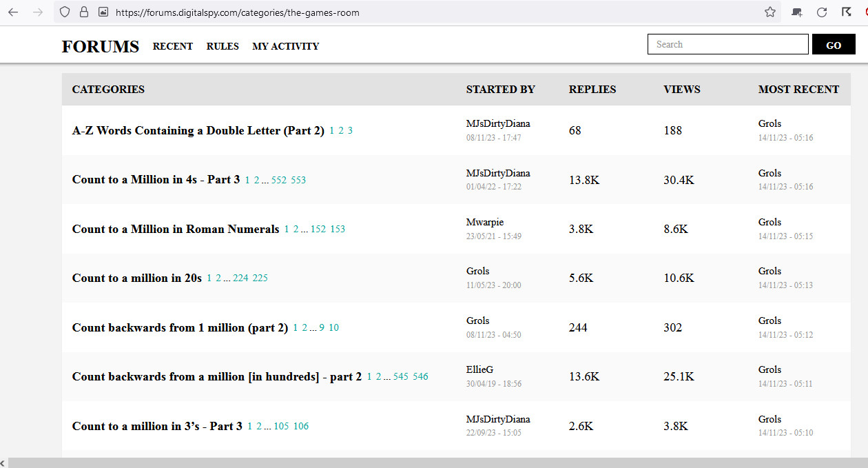Screen dimensions: 868x468
Task: Click the VIEWS column header
Action: [682, 89]
